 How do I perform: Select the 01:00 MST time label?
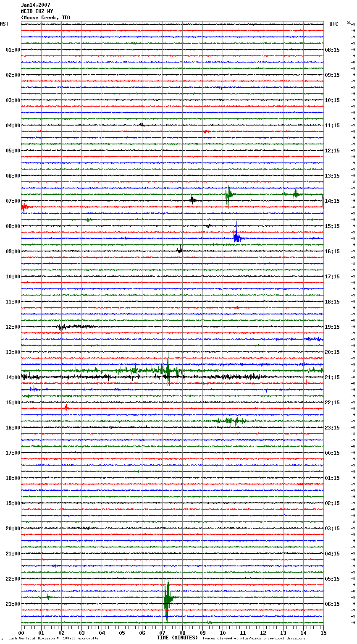click(13, 50)
